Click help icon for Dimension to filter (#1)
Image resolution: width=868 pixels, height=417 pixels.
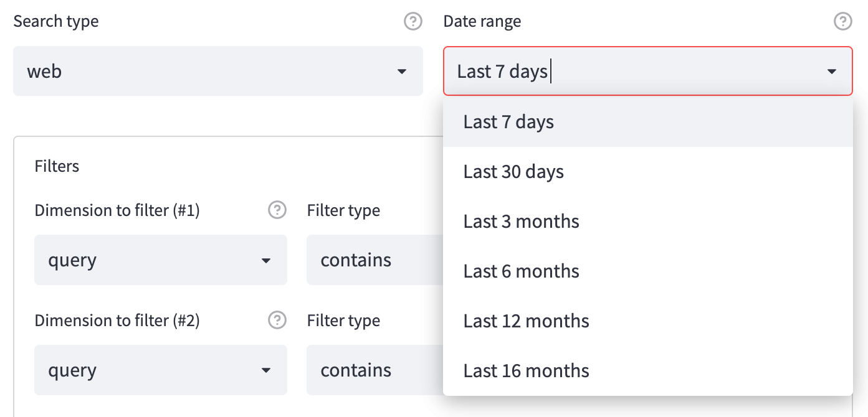click(x=277, y=210)
